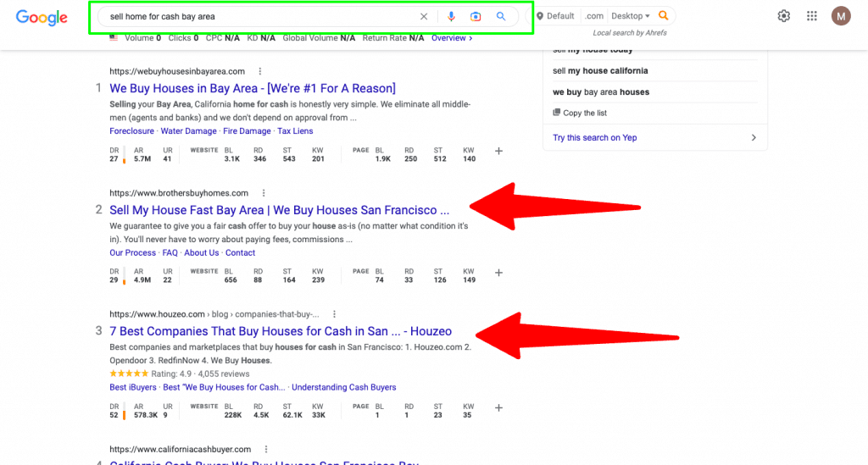Open the Our Process sitelink
Viewport: 868px width, 465px height.
(133, 252)
